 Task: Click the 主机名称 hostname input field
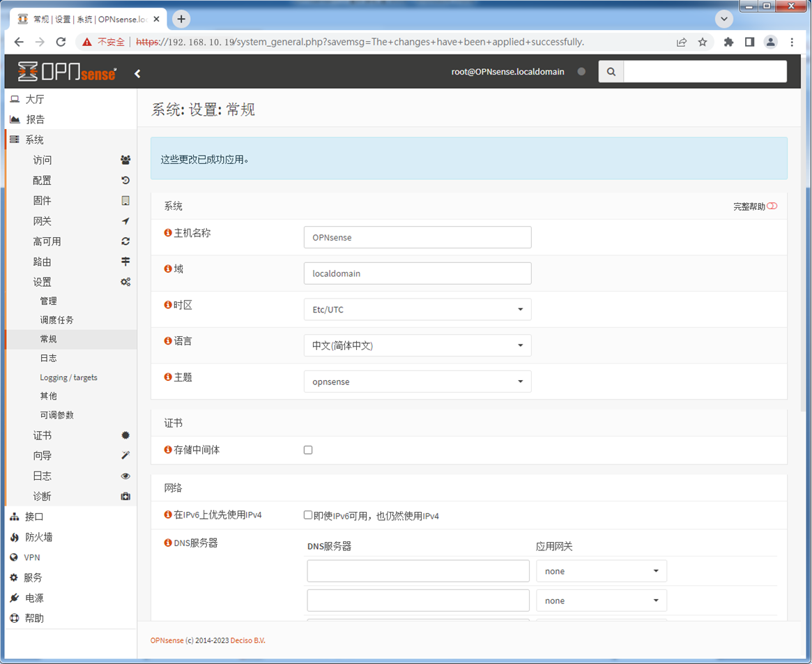pos(418,237)
